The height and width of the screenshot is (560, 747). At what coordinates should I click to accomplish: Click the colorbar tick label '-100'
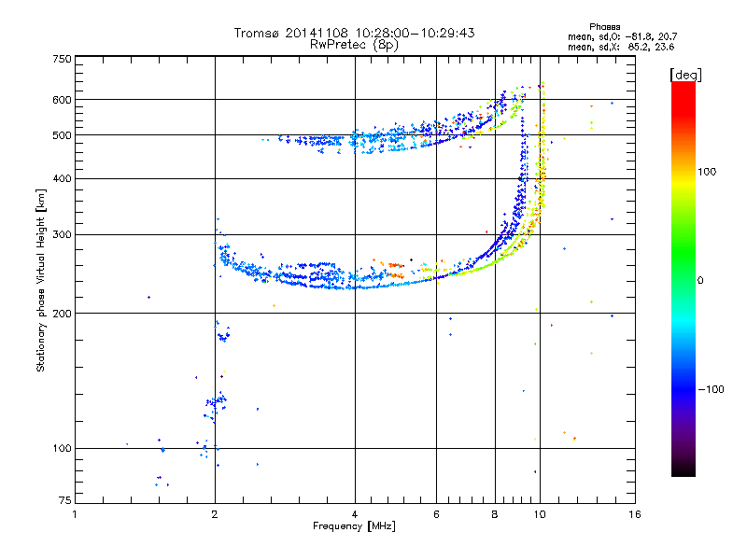tap(712, 389)
